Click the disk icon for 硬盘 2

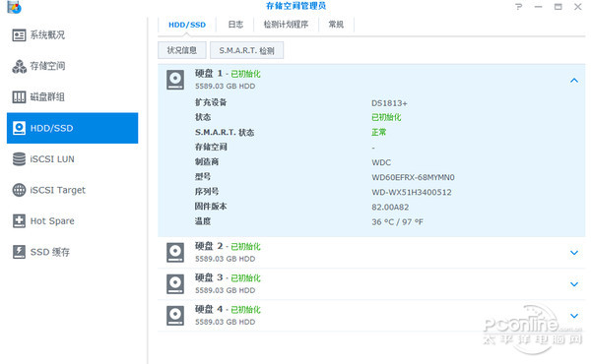[175, 253]
